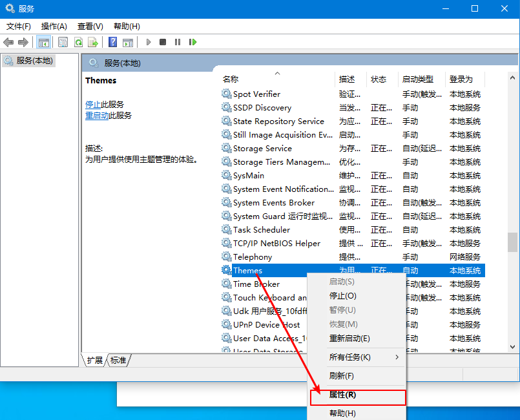Sort by the 描述 column header
The height and width of the screenshot is (420, 520).
[x=351, y=79]
